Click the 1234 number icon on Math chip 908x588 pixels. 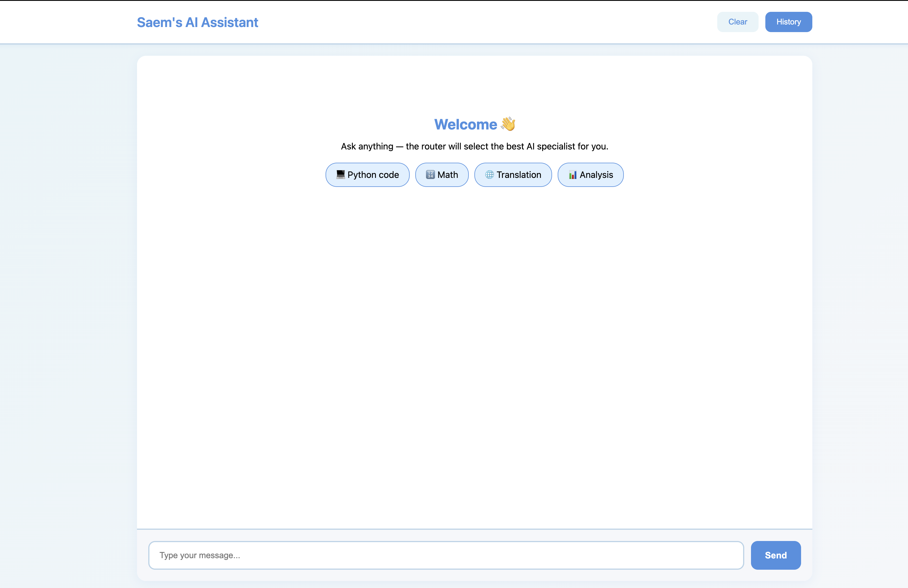[x=430, y=175]
